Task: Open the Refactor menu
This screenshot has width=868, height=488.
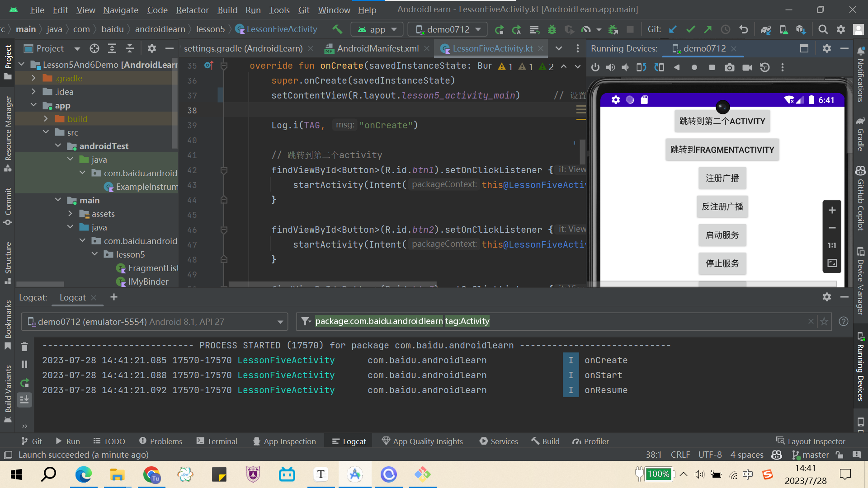Action: pos(192,9)
